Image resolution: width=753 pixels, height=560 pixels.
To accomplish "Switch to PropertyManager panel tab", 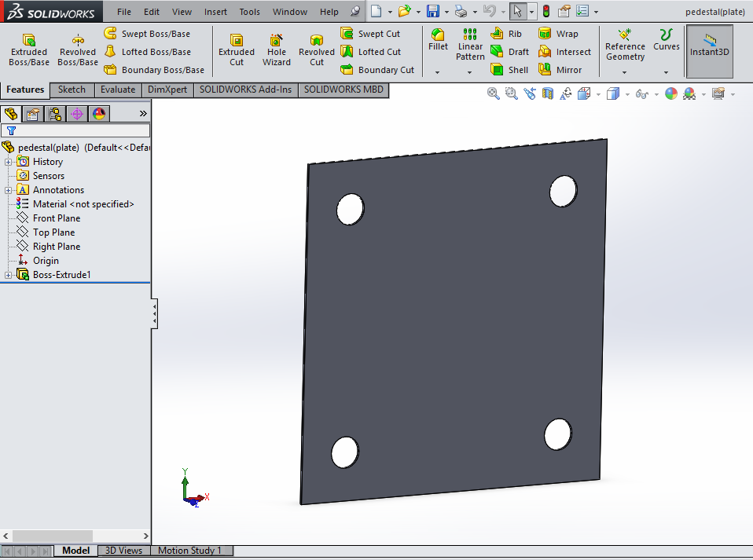I will click(x=33, y=114).
